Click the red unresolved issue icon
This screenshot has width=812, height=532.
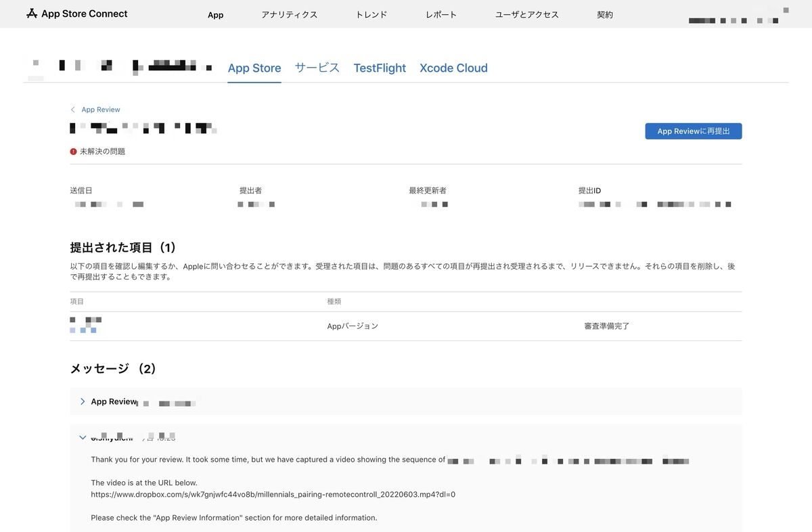[x=73, y=152]
